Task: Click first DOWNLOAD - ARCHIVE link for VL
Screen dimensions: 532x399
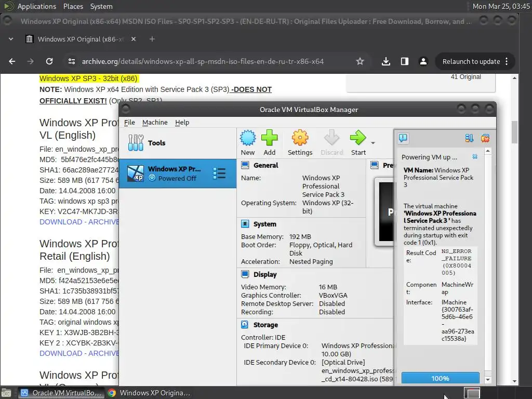Action: 79,222
